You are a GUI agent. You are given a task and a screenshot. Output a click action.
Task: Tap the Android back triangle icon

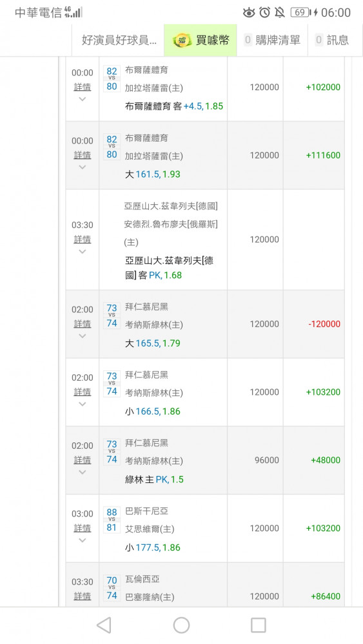104,625
